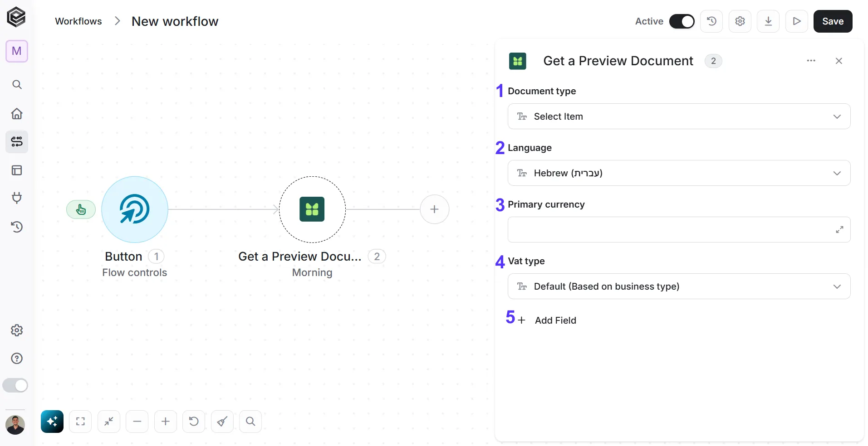Zoom in the canvas with plus
The image size is (868, 446).
coord(166,422)
